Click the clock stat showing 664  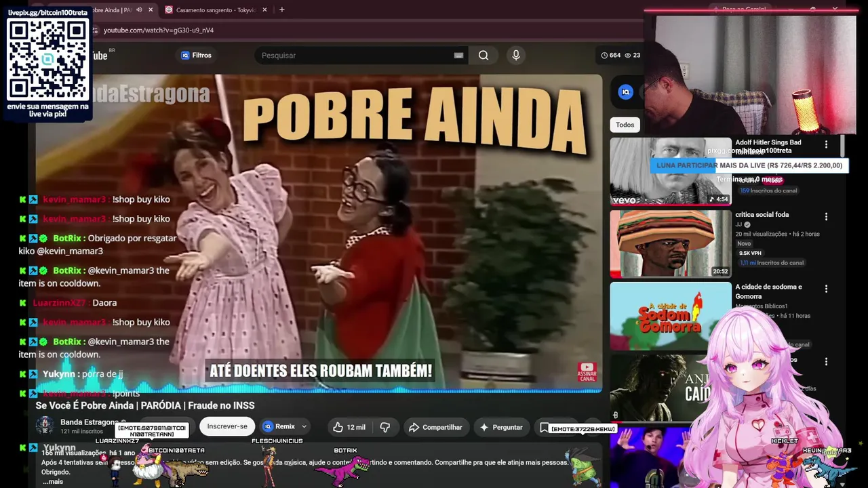pyautogui.click(x=610, y=56)
